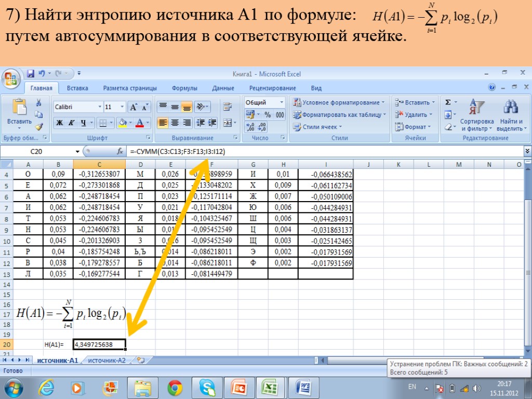
Task: Align cell text left
Action: pos(163,123)
